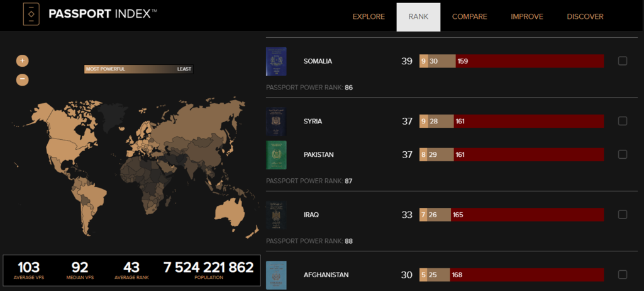Click the Most Powerful to Least gradient bar
Viewport: 644px width, 291px height.
(138, 69)
